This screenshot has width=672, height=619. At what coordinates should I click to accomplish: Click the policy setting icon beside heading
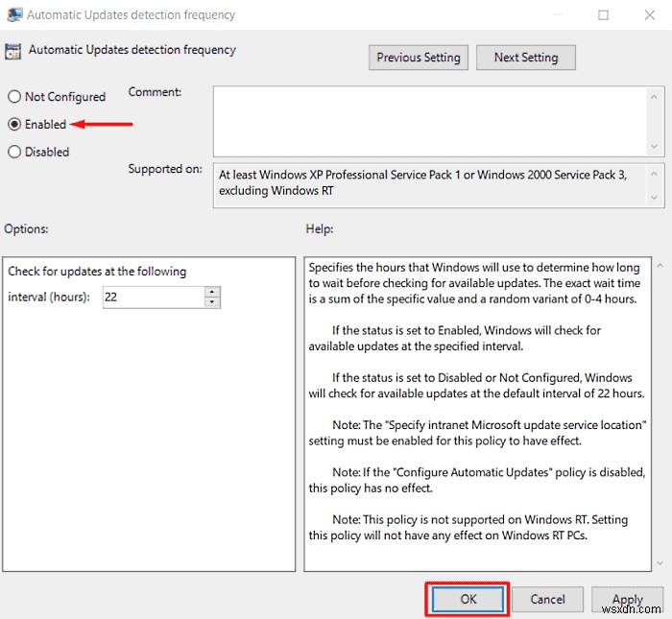click(x=12, y=51)
